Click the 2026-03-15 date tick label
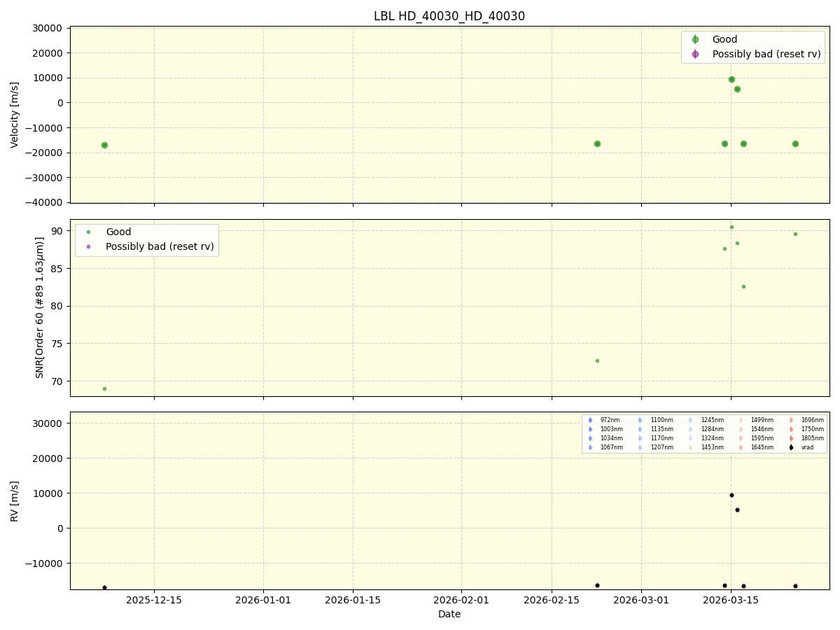The width and height of the screenshot is (840, 630). (731, 600)
